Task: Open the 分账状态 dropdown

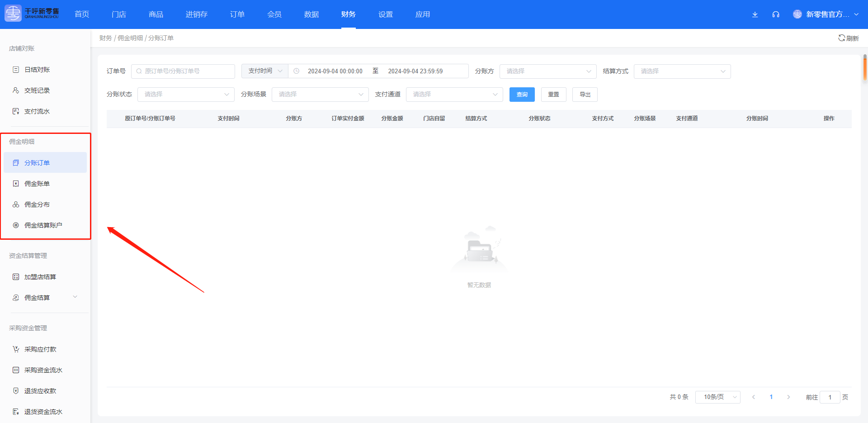Action: click(186, 95)
